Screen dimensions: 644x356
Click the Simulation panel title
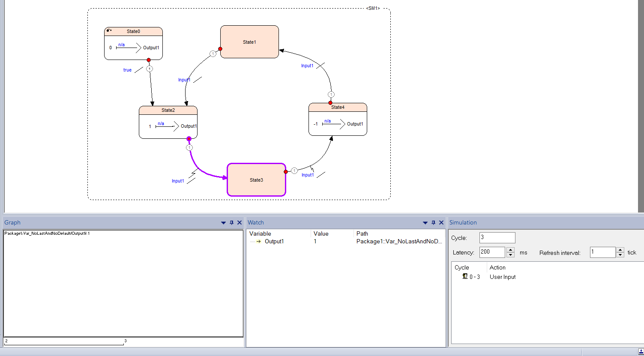pyautogui.click(x=463, y=222)
